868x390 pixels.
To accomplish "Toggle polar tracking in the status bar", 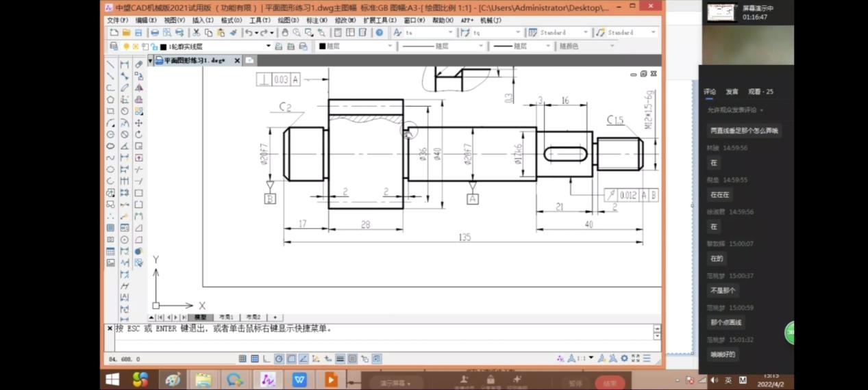I will click(279, 359).
